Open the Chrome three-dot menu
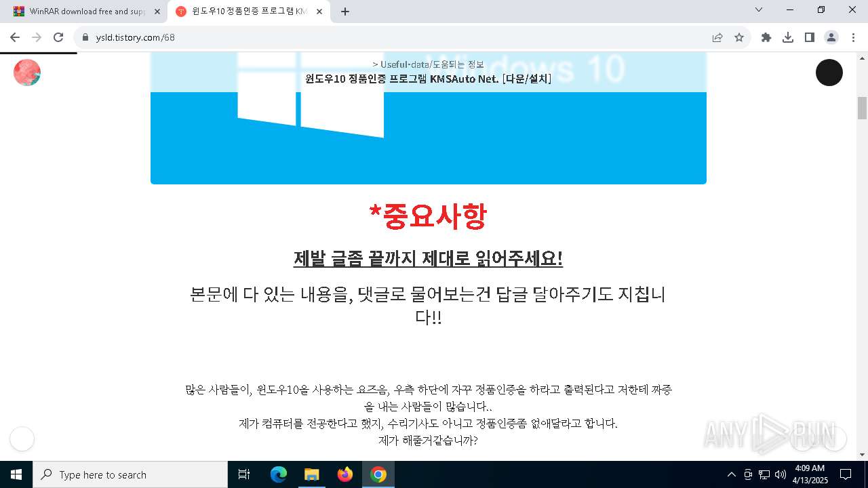The image size is (868, 488). pyautogui.click(x=853, y=37)
